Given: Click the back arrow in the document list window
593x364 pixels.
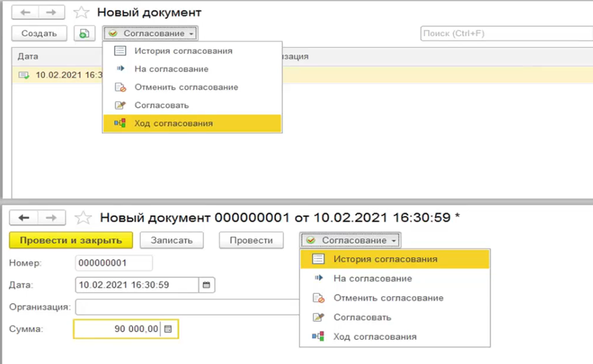Looking at the screenshot, I should coord(24,12).
